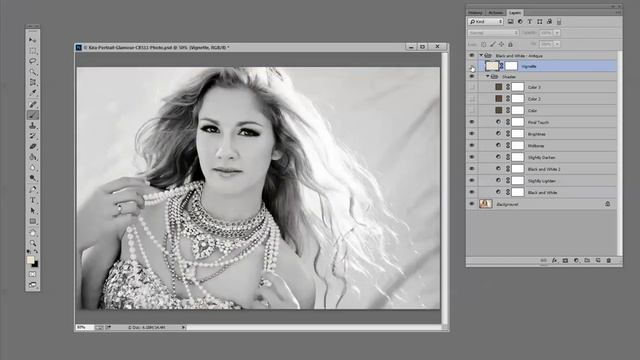The width and height of the screenshot is (640, 360).
Task: Collapse the Black and White - Antique group
Action: (x=481, y=55)
